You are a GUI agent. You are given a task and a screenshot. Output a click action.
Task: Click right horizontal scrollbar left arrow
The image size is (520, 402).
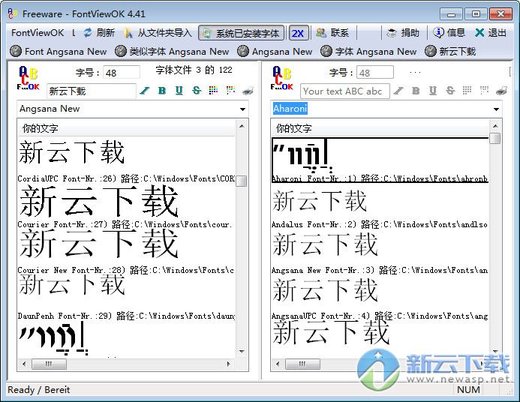tap(278, 364)
